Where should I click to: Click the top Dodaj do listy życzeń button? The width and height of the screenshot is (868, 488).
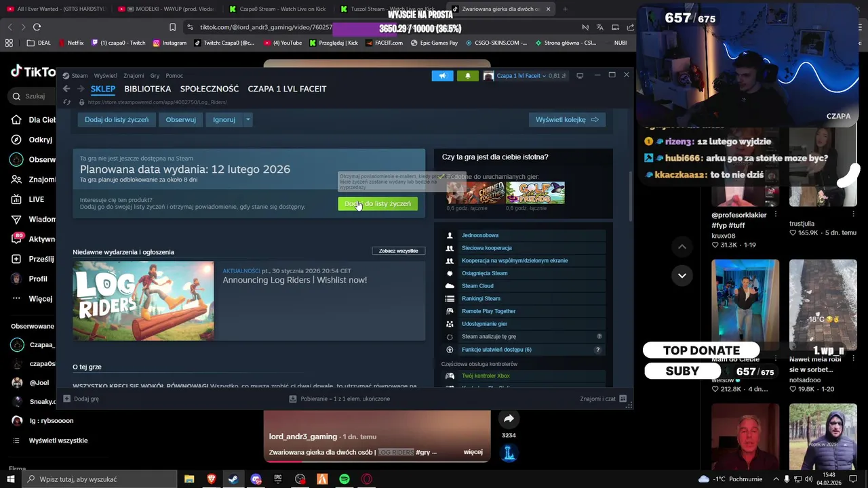(117, 120)
